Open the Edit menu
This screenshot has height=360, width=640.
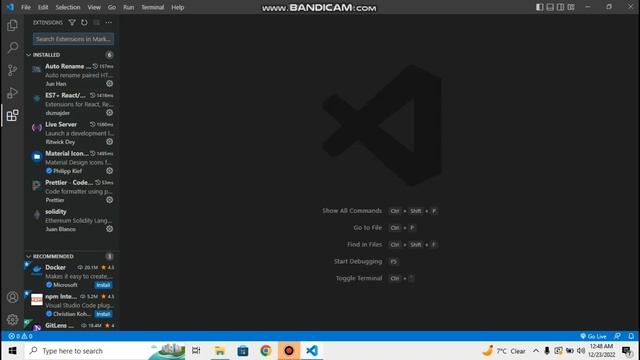tap(43, 7)
